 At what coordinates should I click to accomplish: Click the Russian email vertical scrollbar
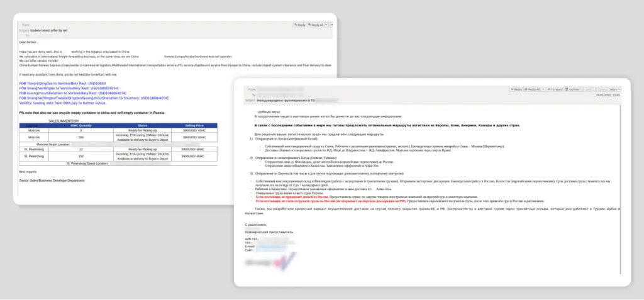[x=621, y=189]
